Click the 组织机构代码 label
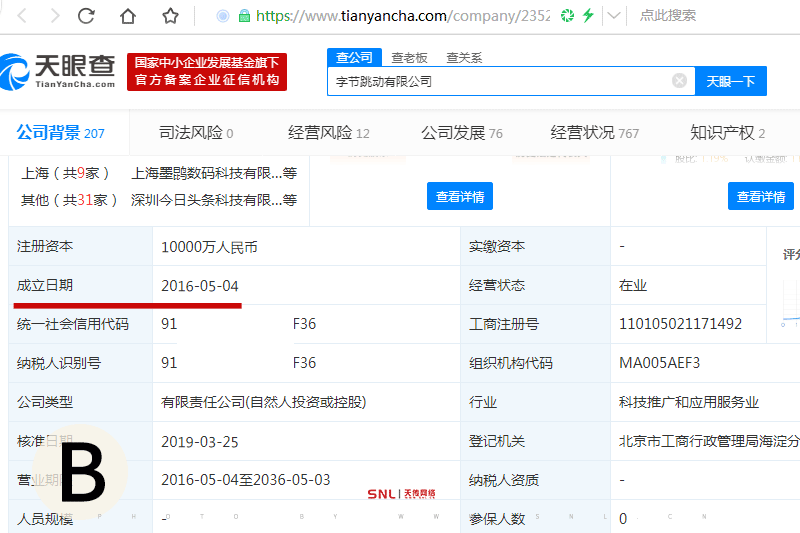800x533 pixels. coord(511,363)
